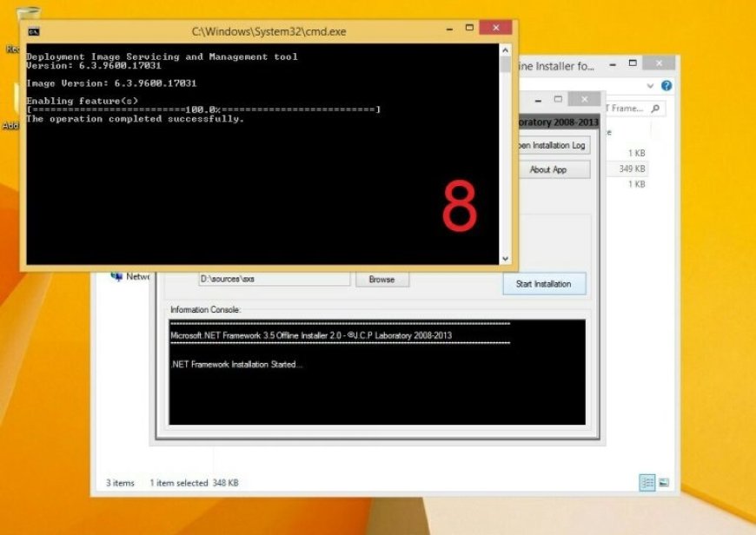Image resolution: width=756 pixels, height=535 pixels.
Task: Select the Network item in Explorer sidebar
Action: click(x=130, y=276)
